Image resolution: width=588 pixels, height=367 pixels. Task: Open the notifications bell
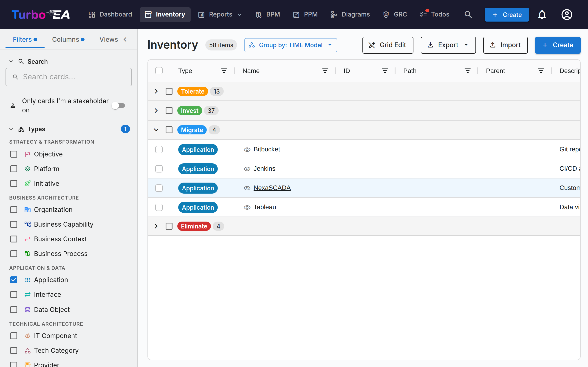pos(542,14)
